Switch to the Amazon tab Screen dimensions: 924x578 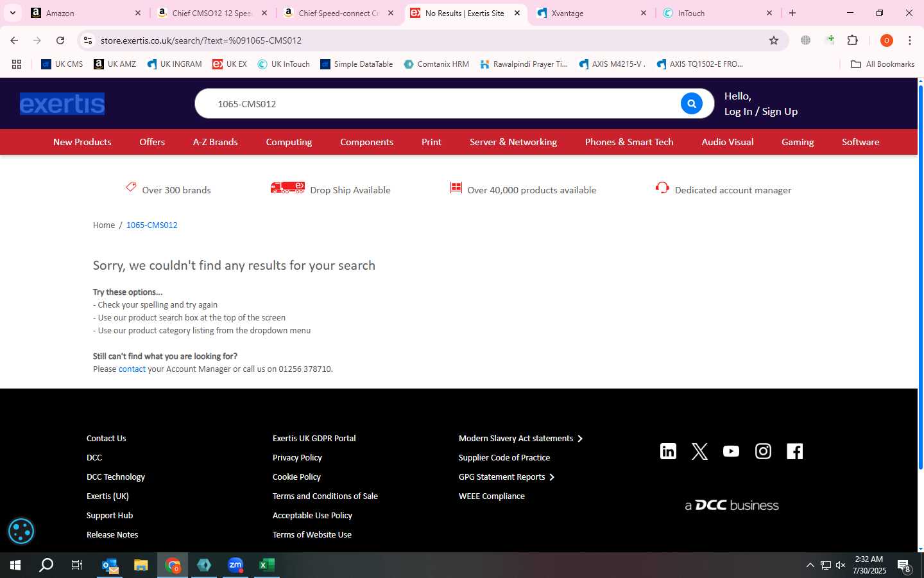(85, 13)
